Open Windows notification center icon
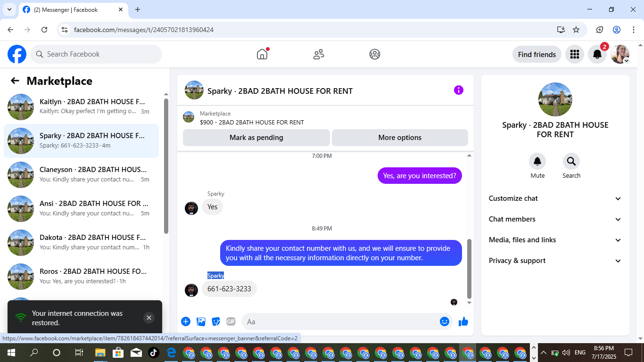The width and height of the screenshot is (644, 362). (x=628, y=353)
